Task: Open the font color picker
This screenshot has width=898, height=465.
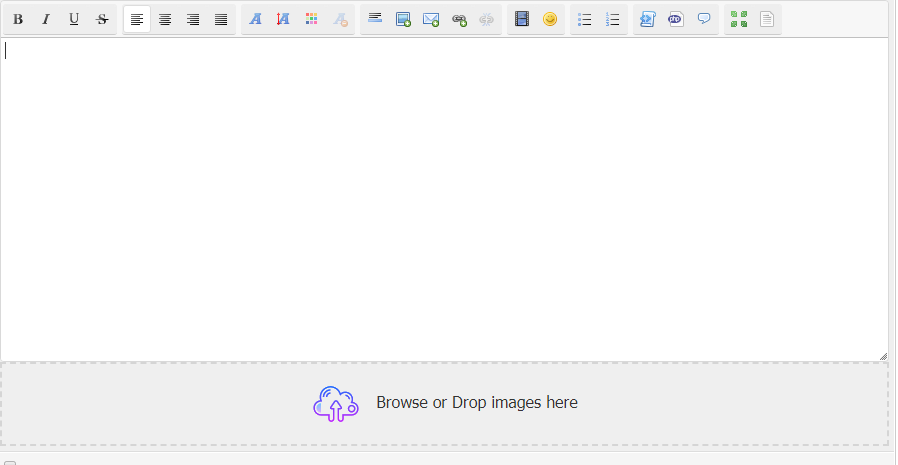Action: click(311, 19)
